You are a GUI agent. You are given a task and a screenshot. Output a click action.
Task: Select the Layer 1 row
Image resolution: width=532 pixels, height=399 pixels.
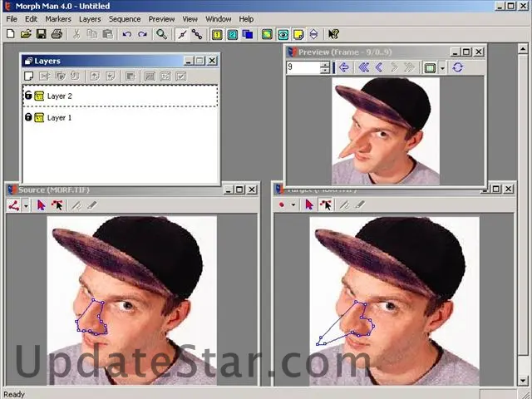click(x=120, y=118)
